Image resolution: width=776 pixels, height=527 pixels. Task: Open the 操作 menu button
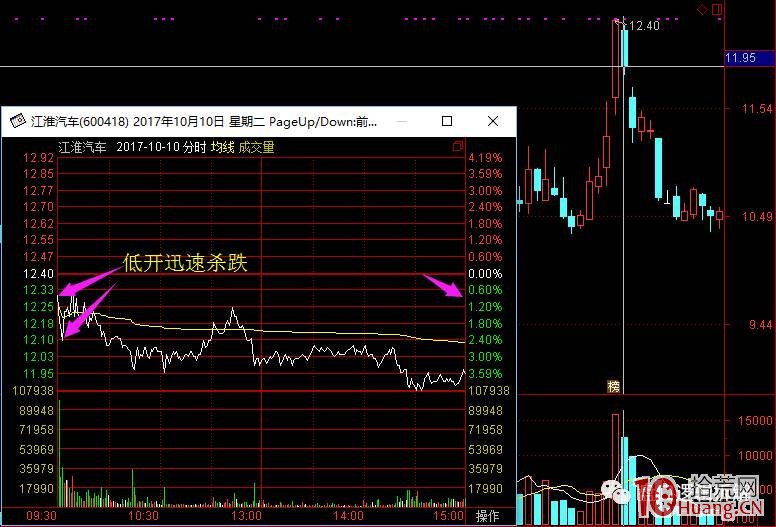click(x=487, y=516)
